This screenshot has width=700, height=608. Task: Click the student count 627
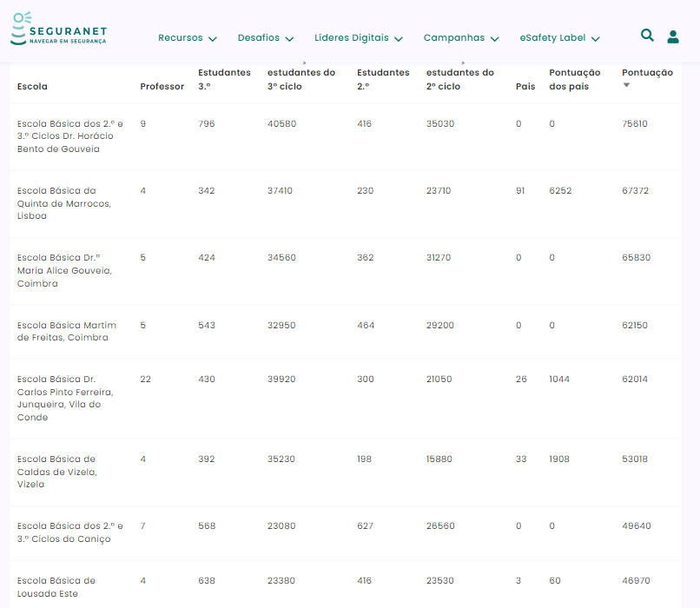click(365, 525)
